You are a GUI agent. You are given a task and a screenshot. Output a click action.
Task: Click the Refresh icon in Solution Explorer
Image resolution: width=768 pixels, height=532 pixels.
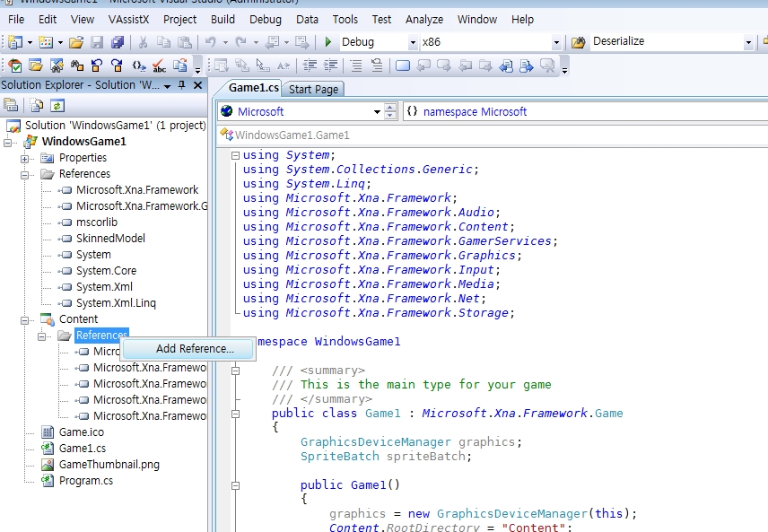[57, 105]
